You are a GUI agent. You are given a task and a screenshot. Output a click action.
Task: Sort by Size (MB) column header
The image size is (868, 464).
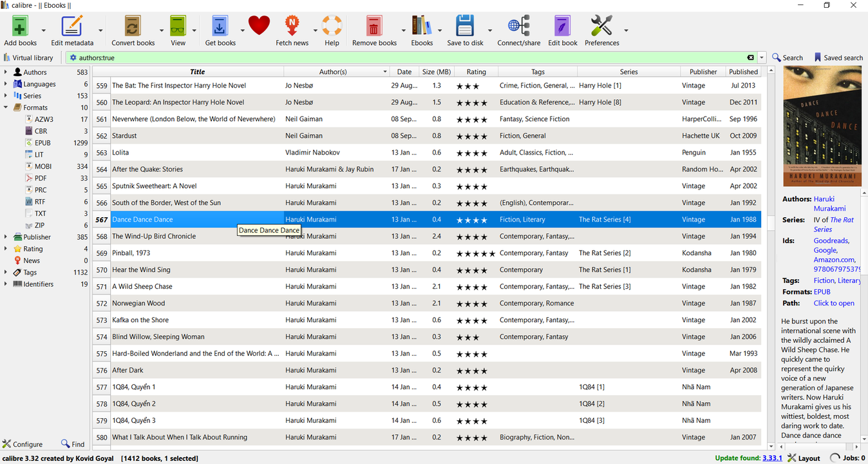pyautogui.click(x=437, y=72)
